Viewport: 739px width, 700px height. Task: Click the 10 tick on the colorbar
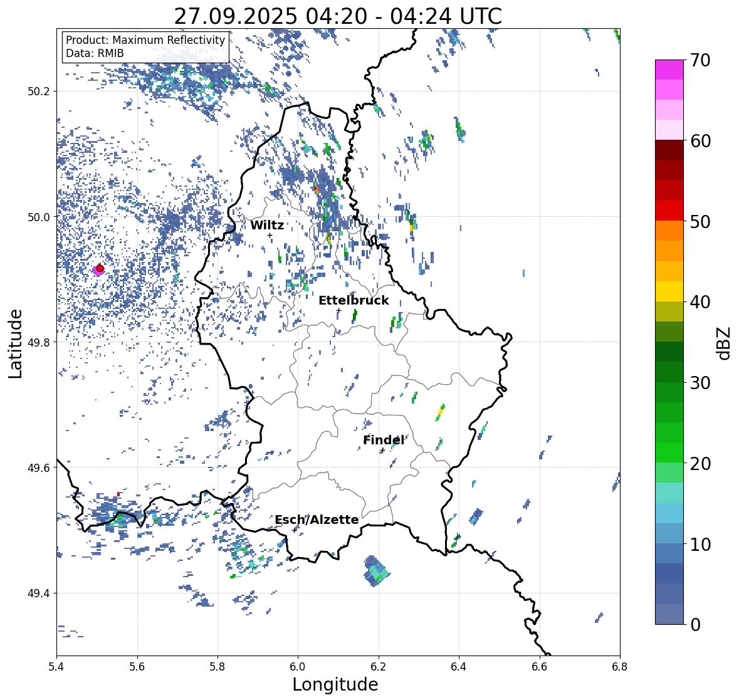point(700,545)
